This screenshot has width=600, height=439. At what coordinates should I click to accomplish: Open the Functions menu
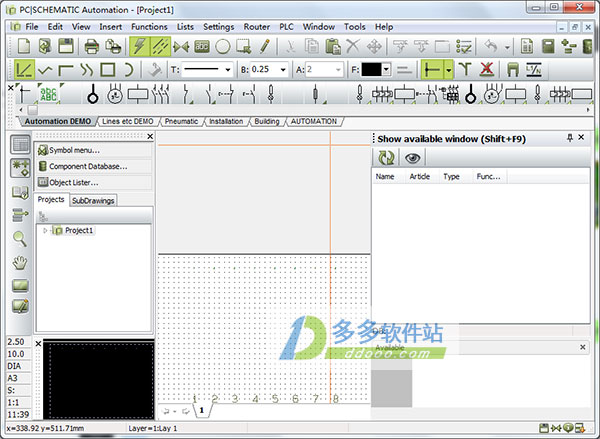(149, 27)
